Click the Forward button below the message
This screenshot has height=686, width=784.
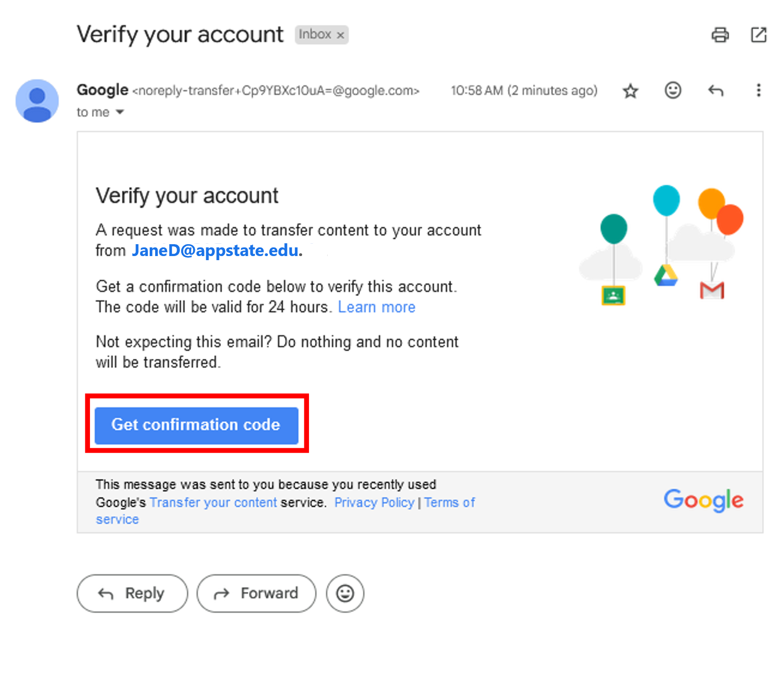(x=256, y=593)
